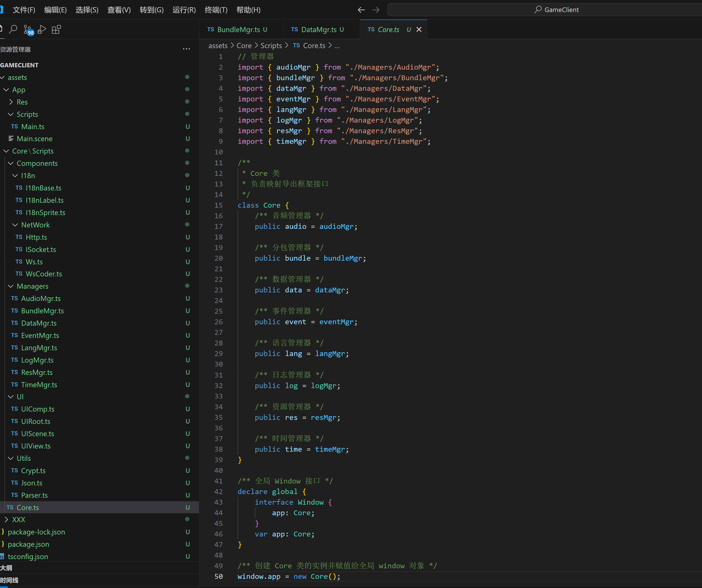The width and height of the screenshot is (702, 588).
Task: Click the GameClient search box
Action: coord(556,10)
